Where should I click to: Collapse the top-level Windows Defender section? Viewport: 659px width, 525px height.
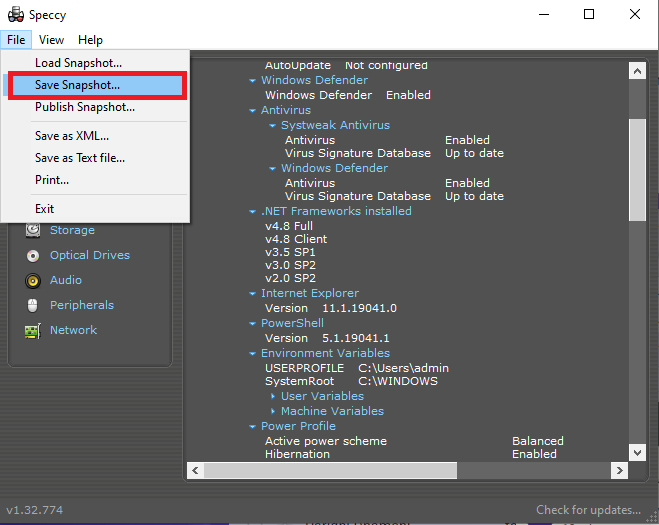252,80
